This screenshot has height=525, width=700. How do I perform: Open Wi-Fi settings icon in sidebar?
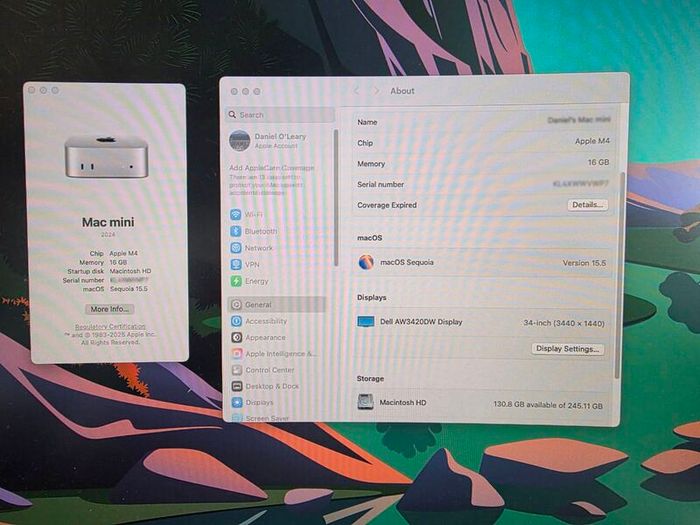point(236,215)
